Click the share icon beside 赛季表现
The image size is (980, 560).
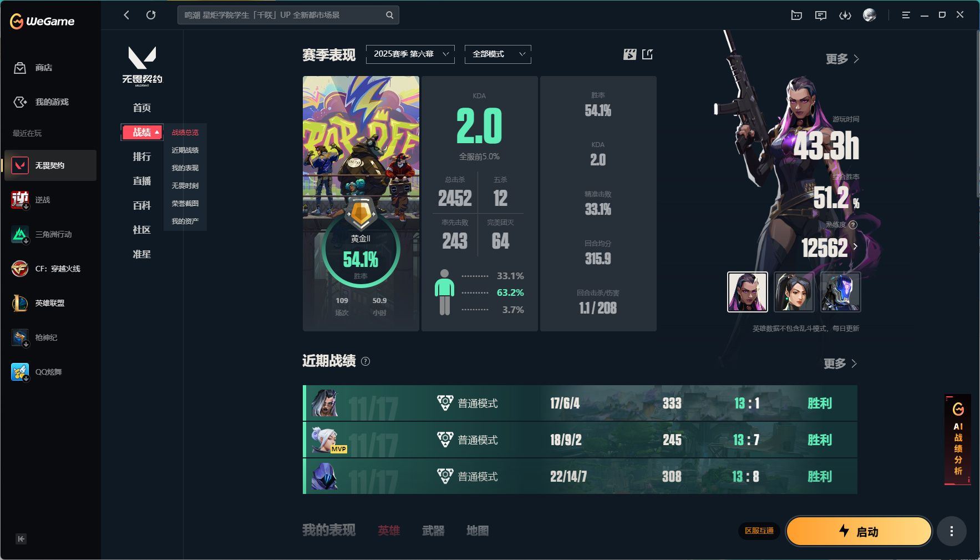point(647,54)
